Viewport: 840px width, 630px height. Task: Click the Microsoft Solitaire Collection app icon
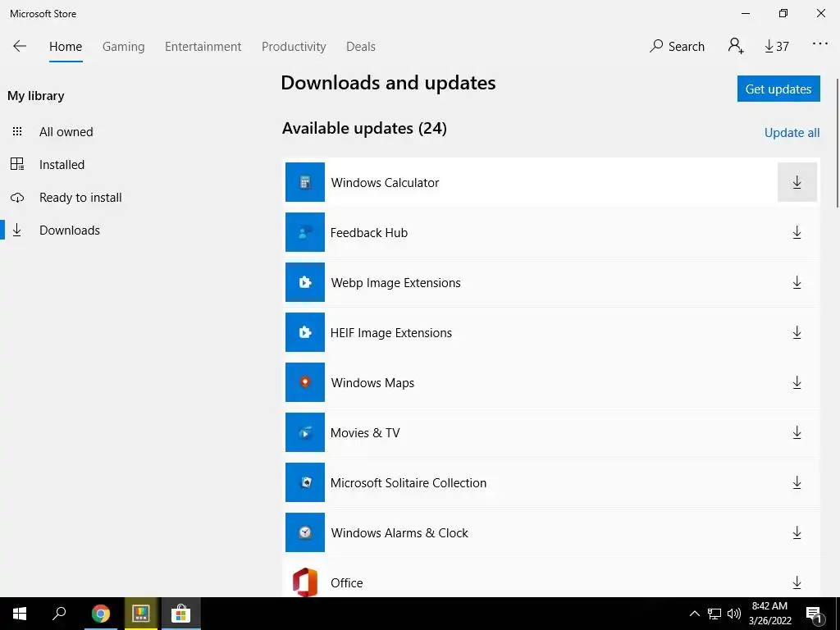pyautogui.click(x=305, y=482)
